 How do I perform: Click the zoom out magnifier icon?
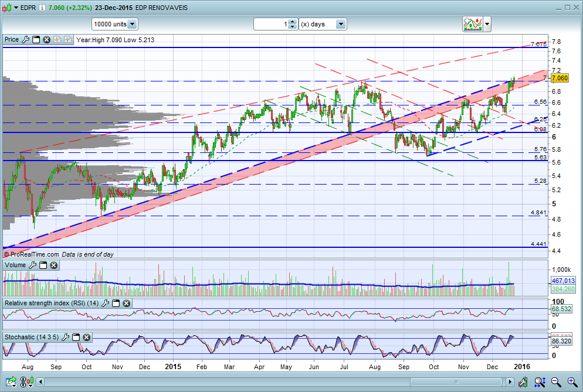pyautogui.click(x=554, y=382)
